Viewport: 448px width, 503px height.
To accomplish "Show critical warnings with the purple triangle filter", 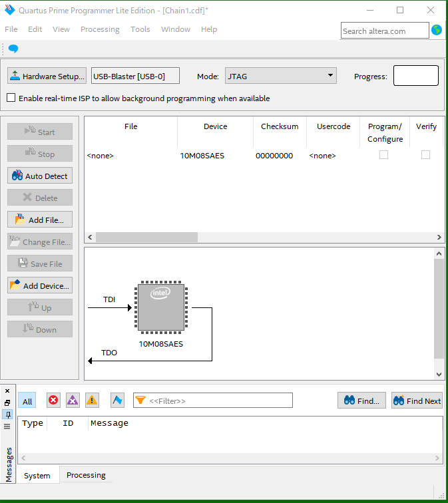I will pyautogui.click(x=73, y=401).
